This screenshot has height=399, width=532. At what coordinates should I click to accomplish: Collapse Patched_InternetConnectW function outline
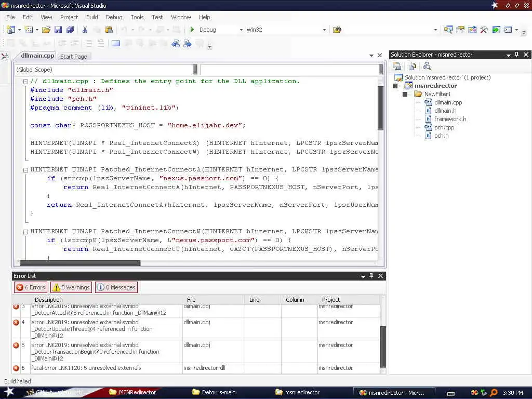click(x=25, y=232)
